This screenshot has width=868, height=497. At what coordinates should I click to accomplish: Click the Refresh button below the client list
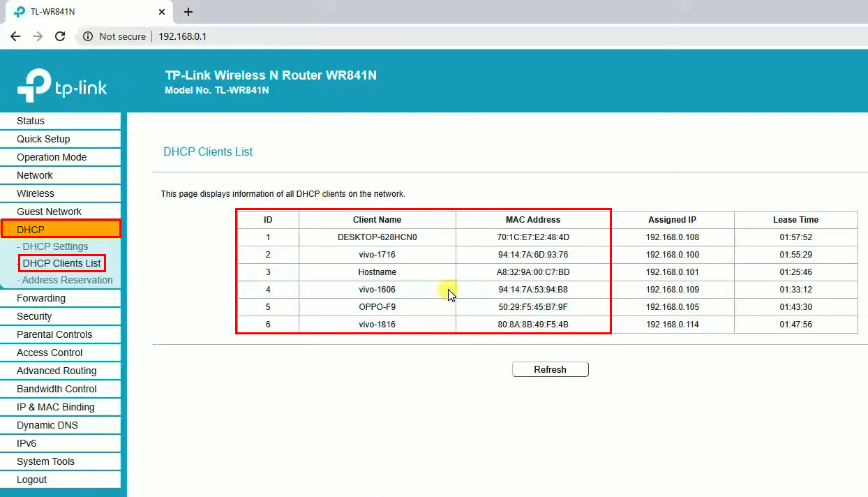click(x=550, y=369)
